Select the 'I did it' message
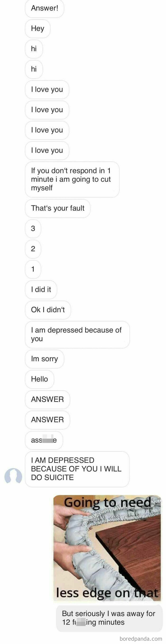Image resolution: width=166 pixels, height=644 pixels. (x=41, y=290)
